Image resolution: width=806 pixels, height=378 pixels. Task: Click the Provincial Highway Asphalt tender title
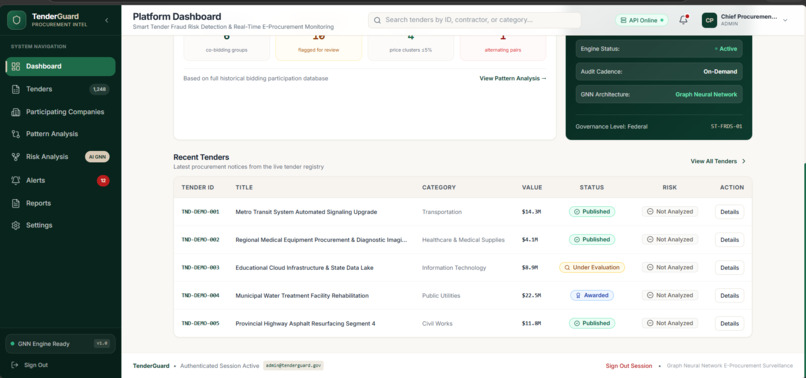click(x=305, y=323)
